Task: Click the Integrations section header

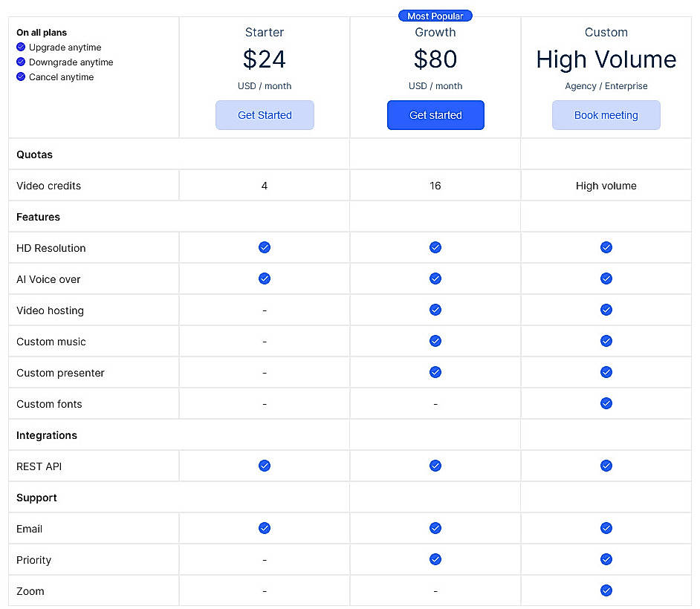Action: [x=46, y=435]
